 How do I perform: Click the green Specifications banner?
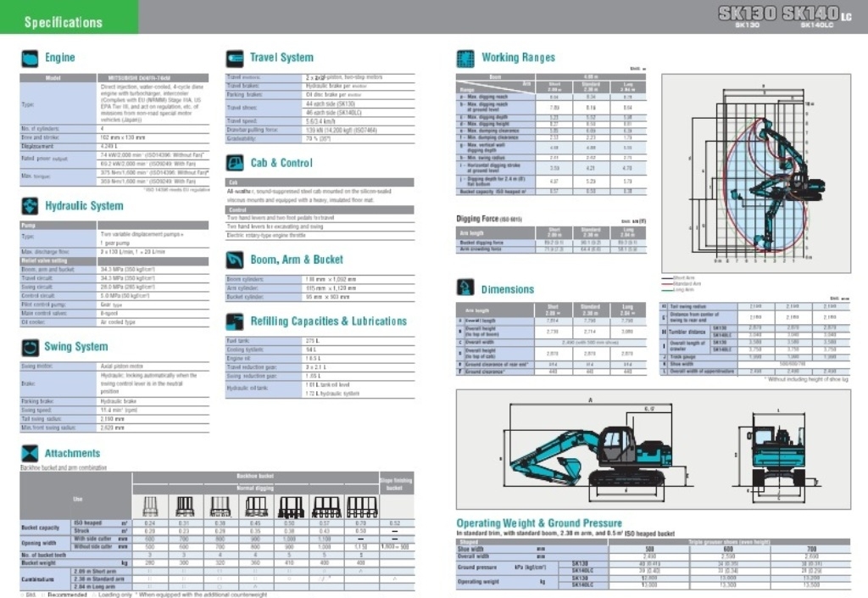click(x=70, y=17)
